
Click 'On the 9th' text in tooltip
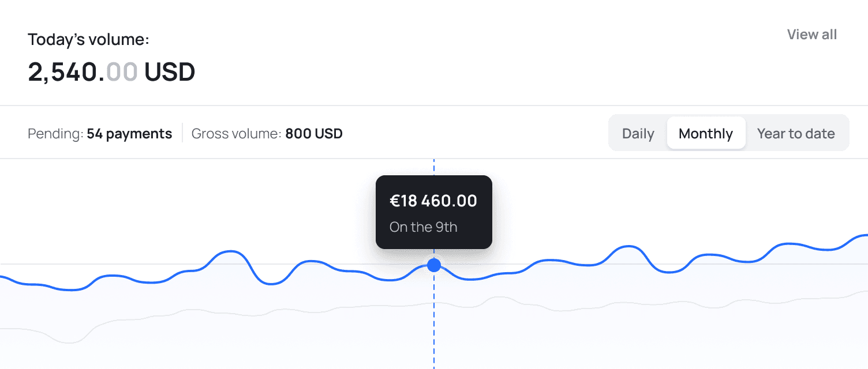click(424, 227)
